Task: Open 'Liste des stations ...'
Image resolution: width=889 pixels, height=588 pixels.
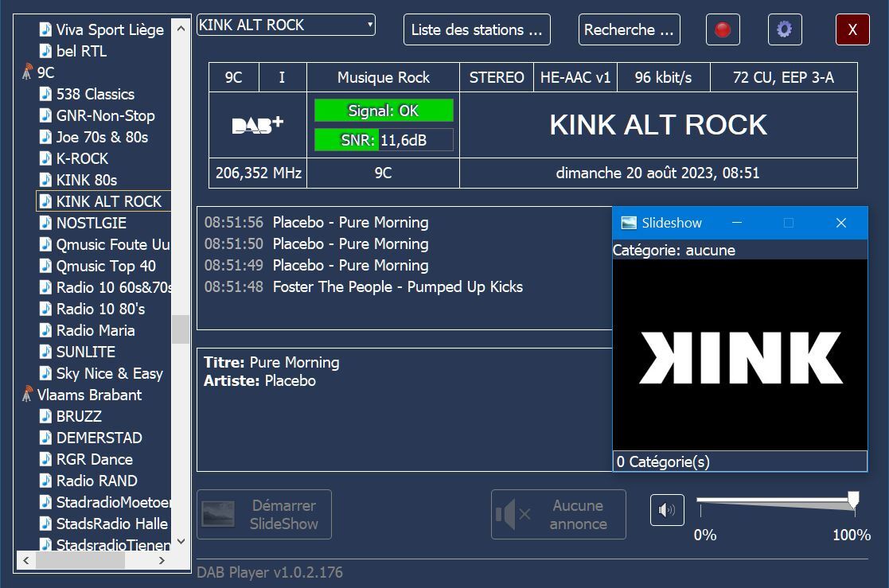Action: tap(477, 29)
